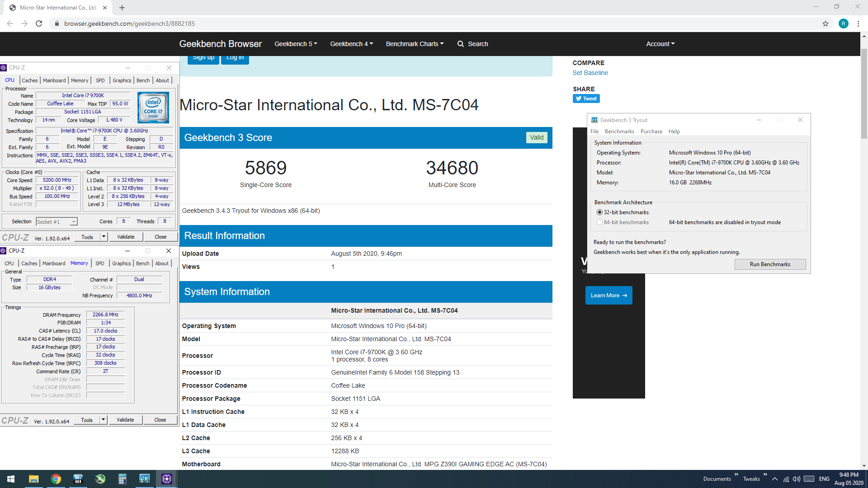This screenshot has height=488, width=868.
Task: Open the File menu in Geekbench Tryout
Action: (594, 131)
